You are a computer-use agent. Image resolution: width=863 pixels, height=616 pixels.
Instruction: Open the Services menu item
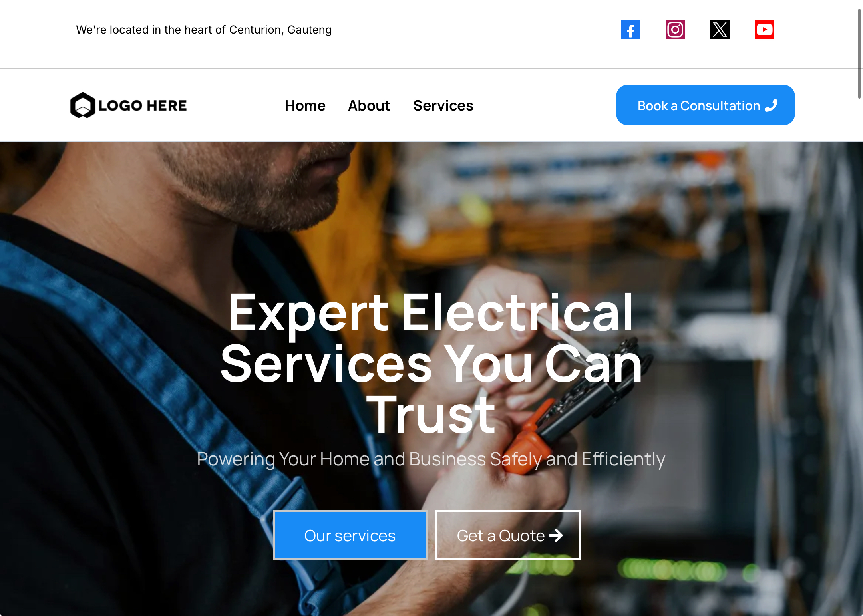(x=443, y=105)
